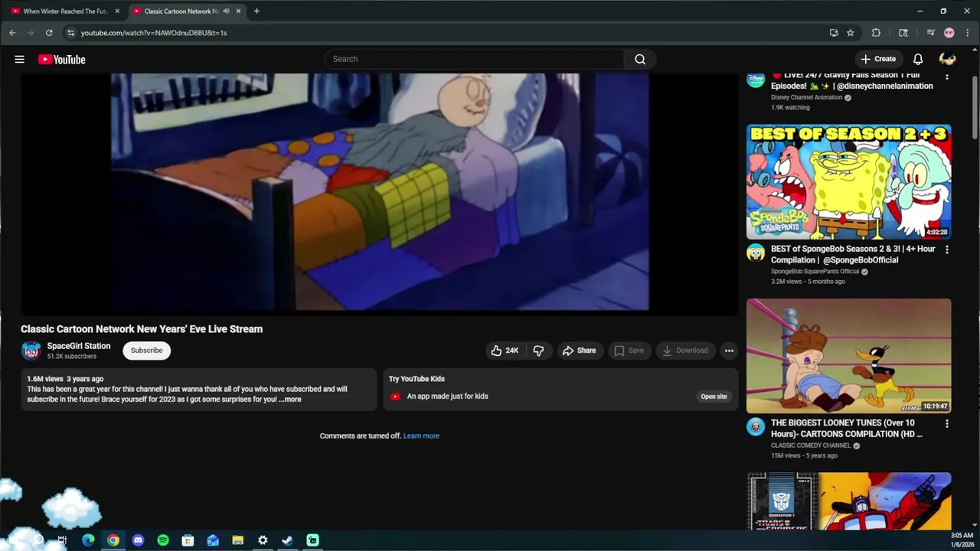Viewport: 980px width, 551px height.
Task: Click the Save button
Action: tap(629, 350)
